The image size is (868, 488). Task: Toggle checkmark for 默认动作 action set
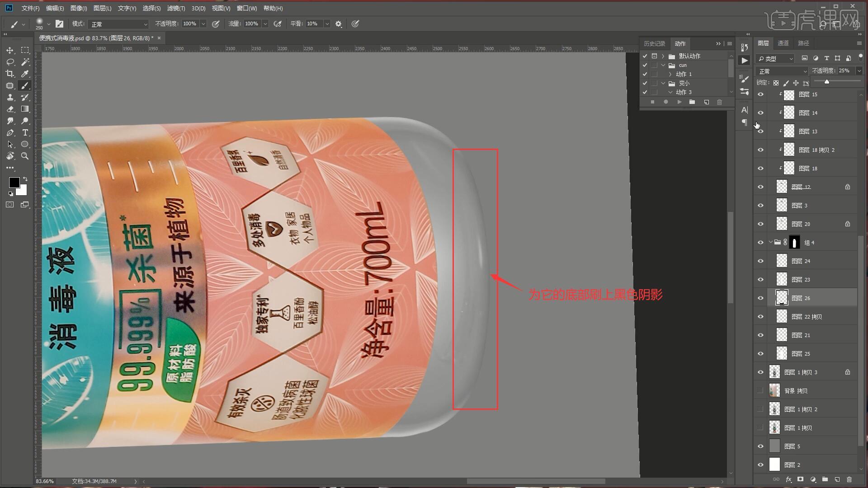pyautogui.click(x=645, y=56)
